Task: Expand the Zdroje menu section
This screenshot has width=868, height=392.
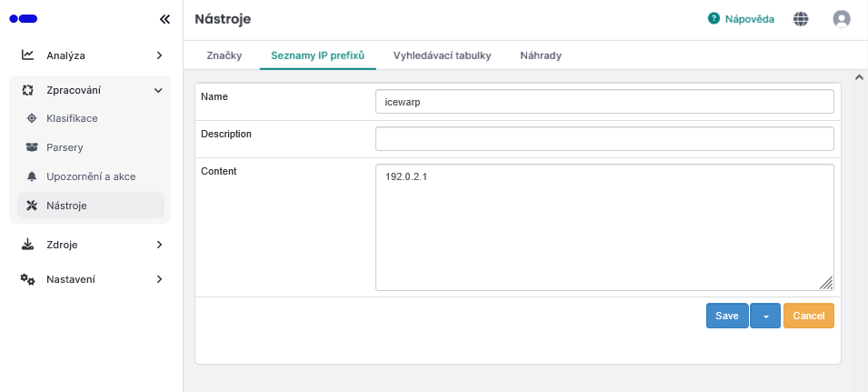Action: pos(90,245)
